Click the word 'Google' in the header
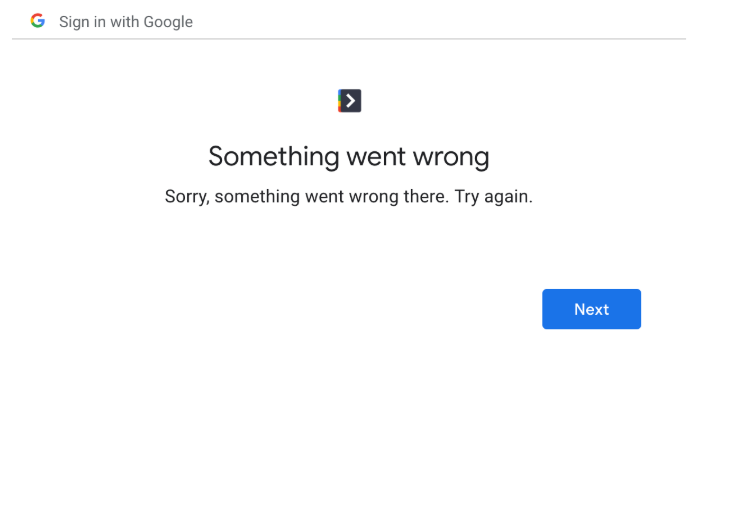This screenshot has width=734, height=512. (x=168, y=22)
